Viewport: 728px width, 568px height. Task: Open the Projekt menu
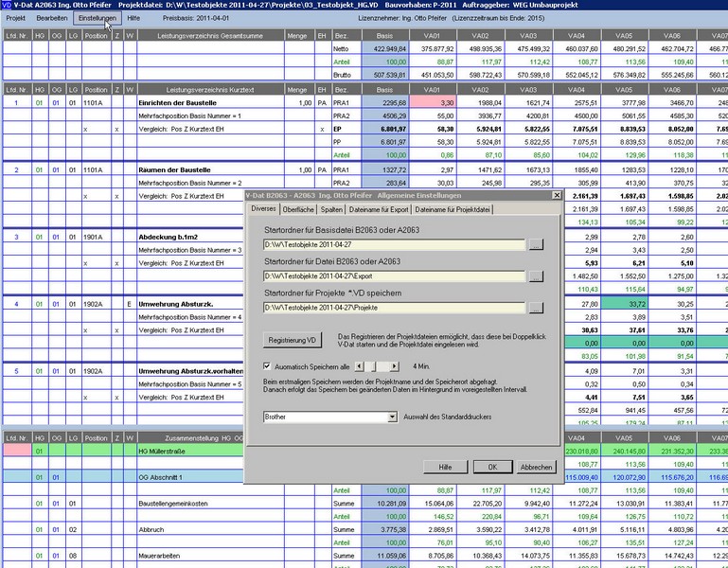click(x=16, y=18)
